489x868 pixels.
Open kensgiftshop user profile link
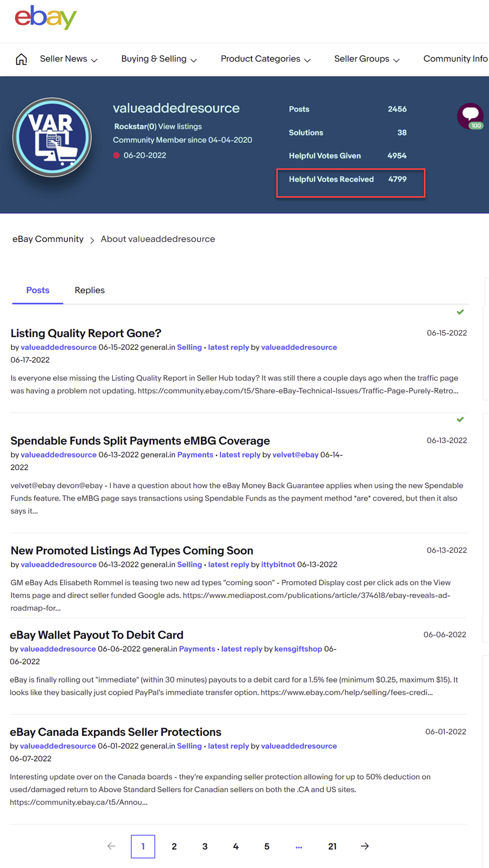click(x=298, y=649)
